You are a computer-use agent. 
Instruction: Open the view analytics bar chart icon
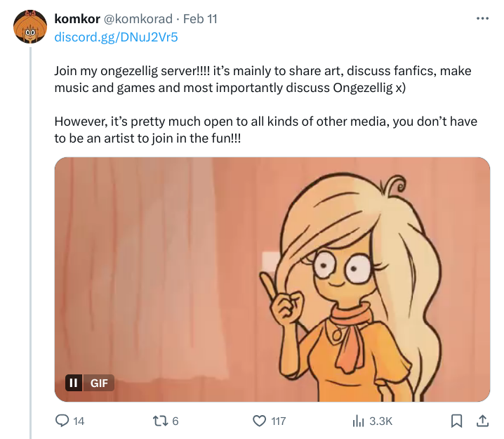tap(357, 421)
